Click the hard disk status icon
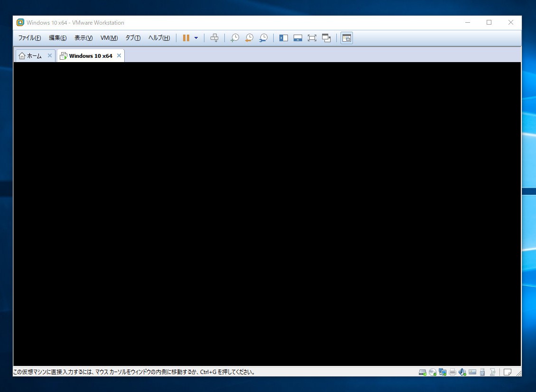 point(423,372)
